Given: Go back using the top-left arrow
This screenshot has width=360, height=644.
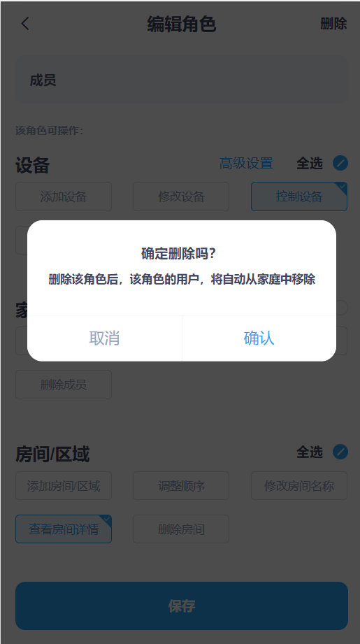Looking at the screenshot, I should click(25, 23).
